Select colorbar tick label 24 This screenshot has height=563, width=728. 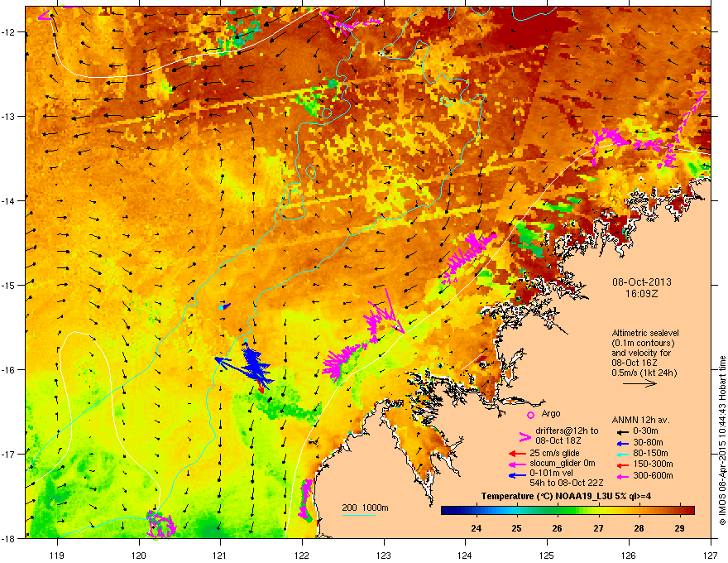476,528
